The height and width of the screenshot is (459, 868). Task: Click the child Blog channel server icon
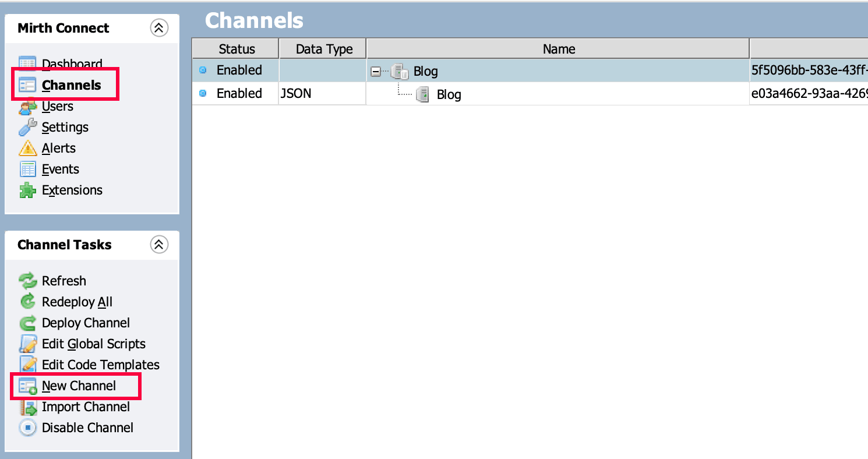coord(423,94)
